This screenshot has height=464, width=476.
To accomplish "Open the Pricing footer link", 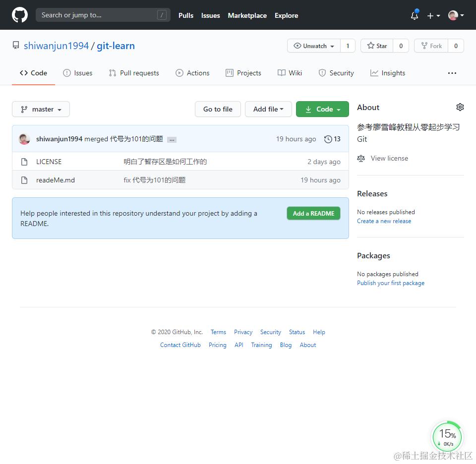I will point(217,345).
